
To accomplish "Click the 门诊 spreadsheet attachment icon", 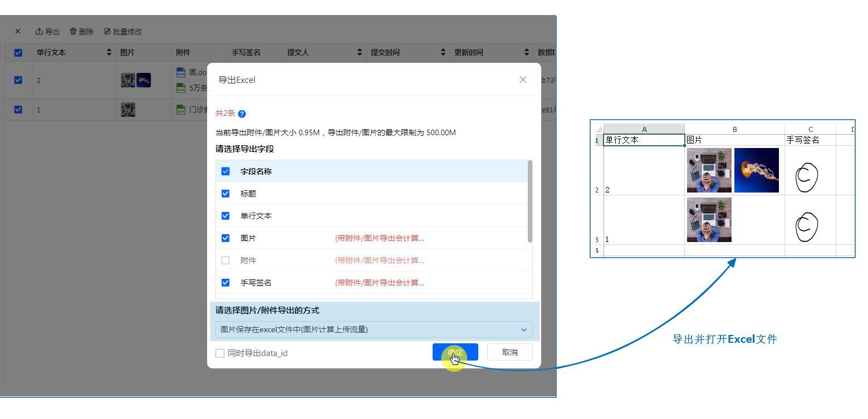I will pyautogui.click(x=181, y=110).
